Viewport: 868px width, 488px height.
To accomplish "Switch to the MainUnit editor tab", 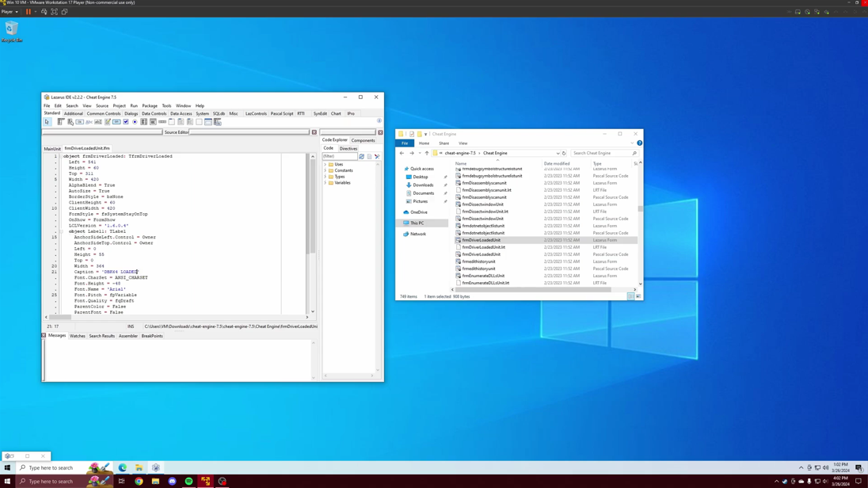I will (52, 148).
